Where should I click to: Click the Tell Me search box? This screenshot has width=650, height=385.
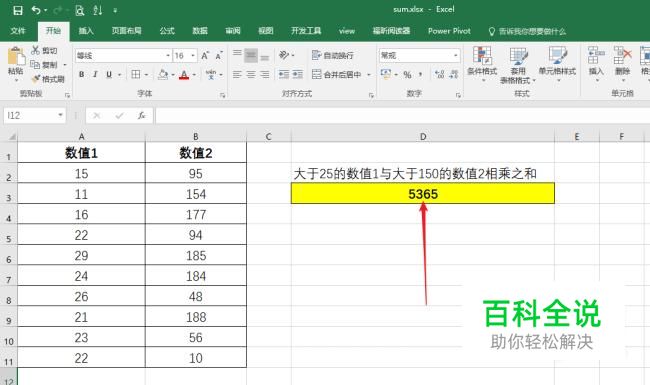(527, 31)
